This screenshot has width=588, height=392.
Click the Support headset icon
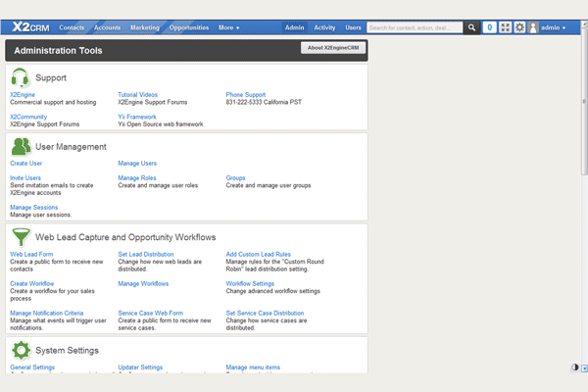tap(20, 78)
